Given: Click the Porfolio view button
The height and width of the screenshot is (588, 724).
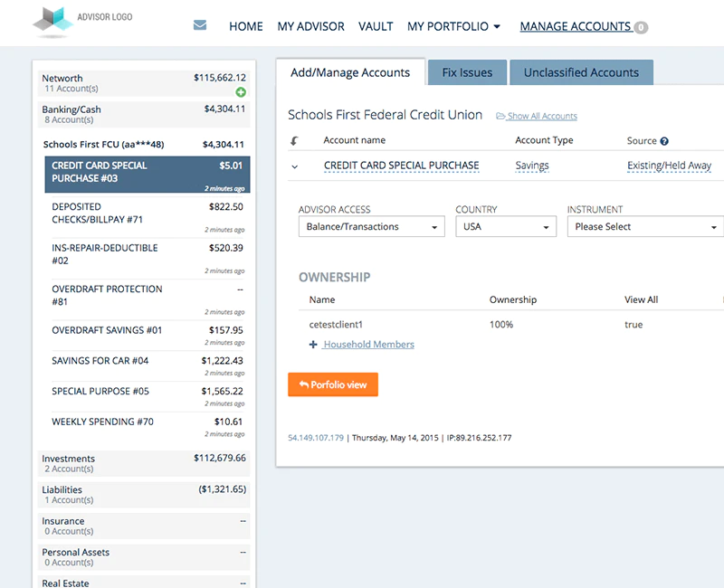Looking at the screenshot, I should (x=333, y=384).
